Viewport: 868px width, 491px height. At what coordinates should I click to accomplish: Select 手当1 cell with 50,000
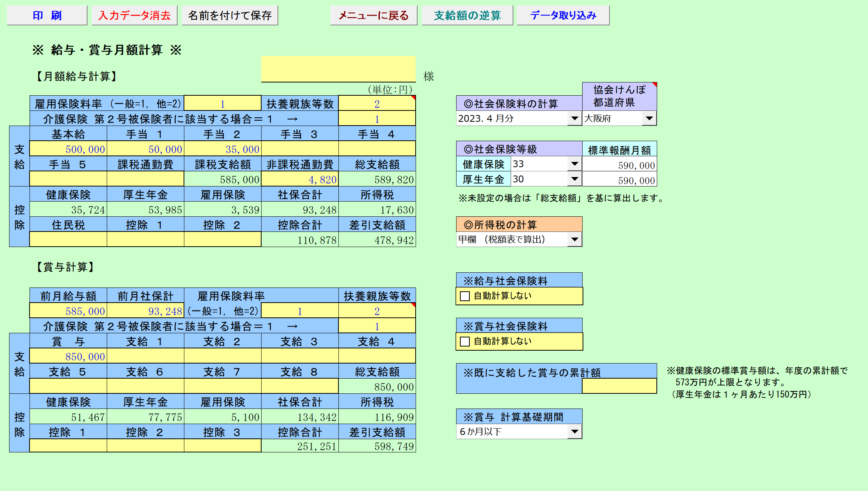146,149
